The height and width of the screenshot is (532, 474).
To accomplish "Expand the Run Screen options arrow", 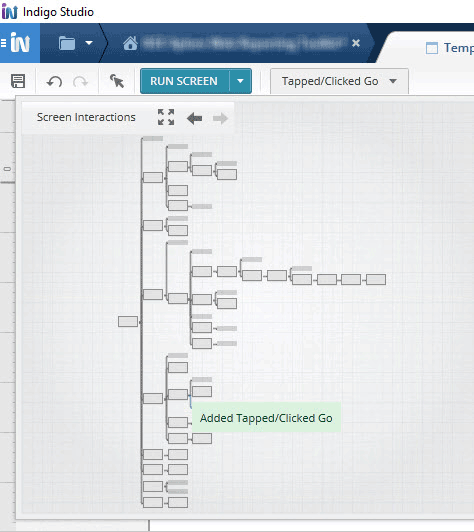I will (241, 81).
